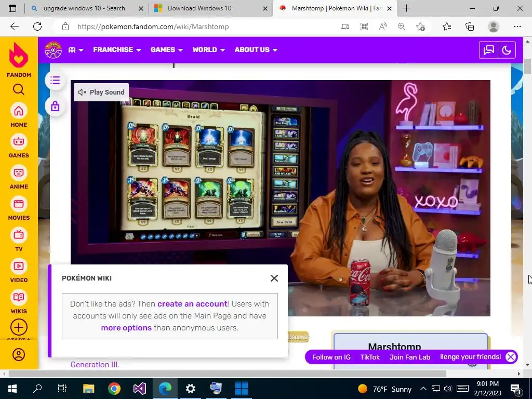
Task: Expand the FRANCHISE menu
Action: coord(117,50)
